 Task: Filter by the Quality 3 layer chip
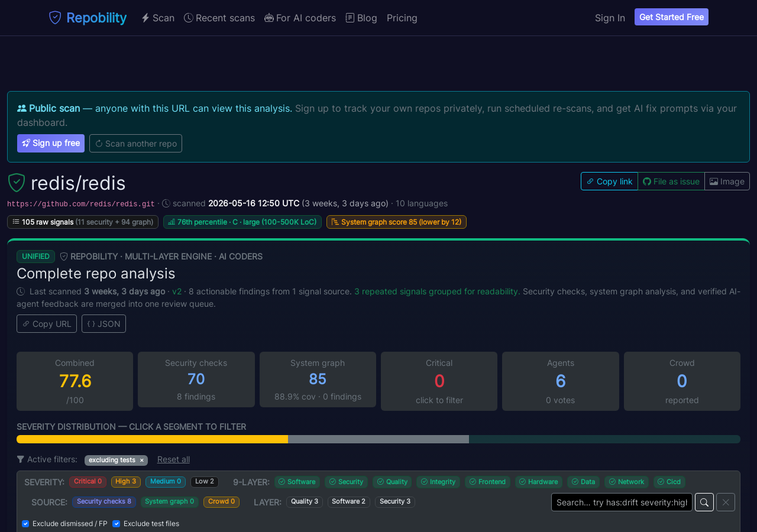coord(305,502)
